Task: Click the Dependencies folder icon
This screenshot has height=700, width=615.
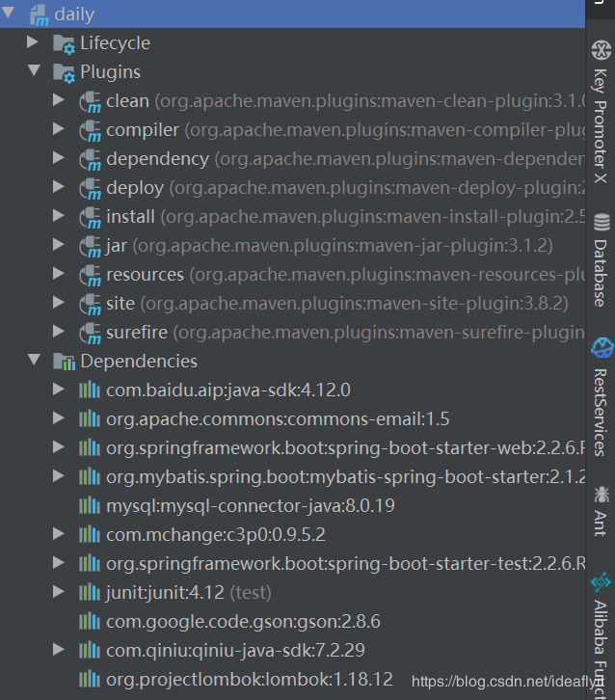Action: (x=64, y=362)
